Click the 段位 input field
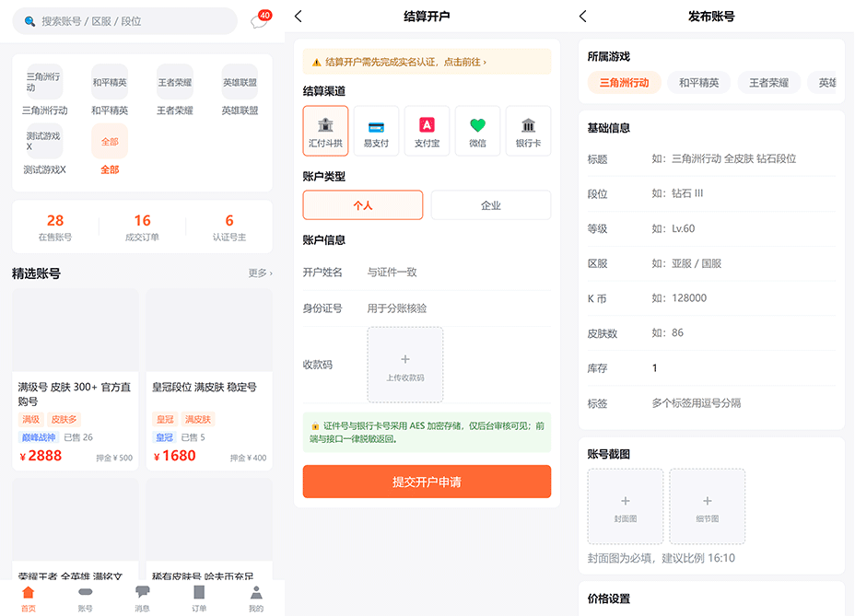 [x=744, y=193]
